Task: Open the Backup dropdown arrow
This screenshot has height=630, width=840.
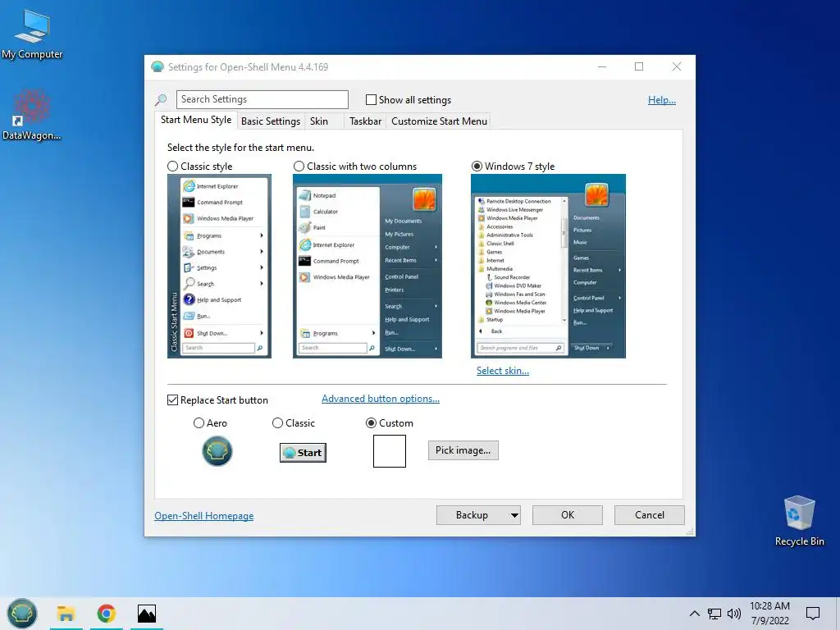Action: [x=514, y=515]
